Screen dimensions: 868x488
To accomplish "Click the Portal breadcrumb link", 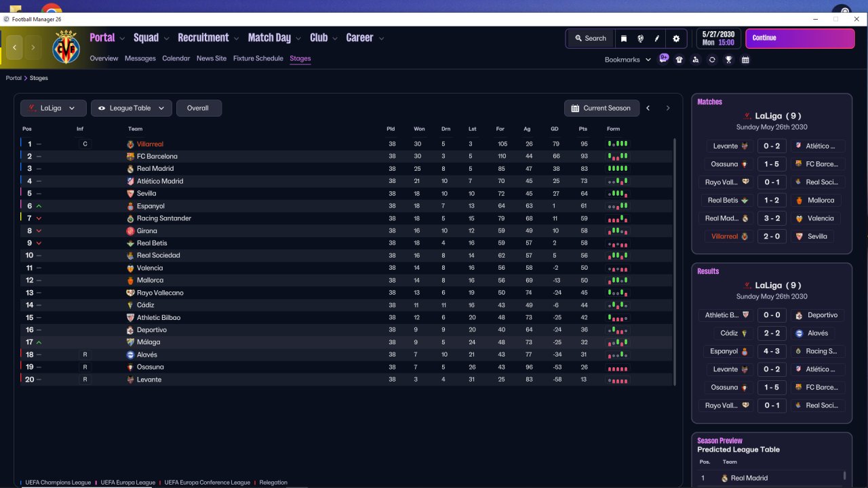I will [x=14, y=78].
